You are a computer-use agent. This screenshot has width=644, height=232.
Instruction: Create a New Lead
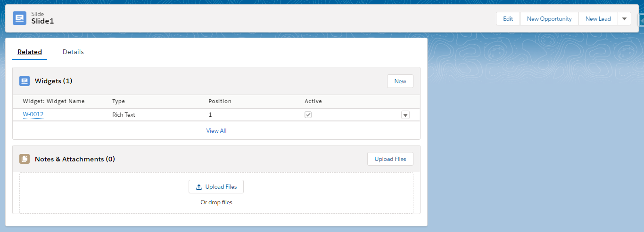click(598, 19)
